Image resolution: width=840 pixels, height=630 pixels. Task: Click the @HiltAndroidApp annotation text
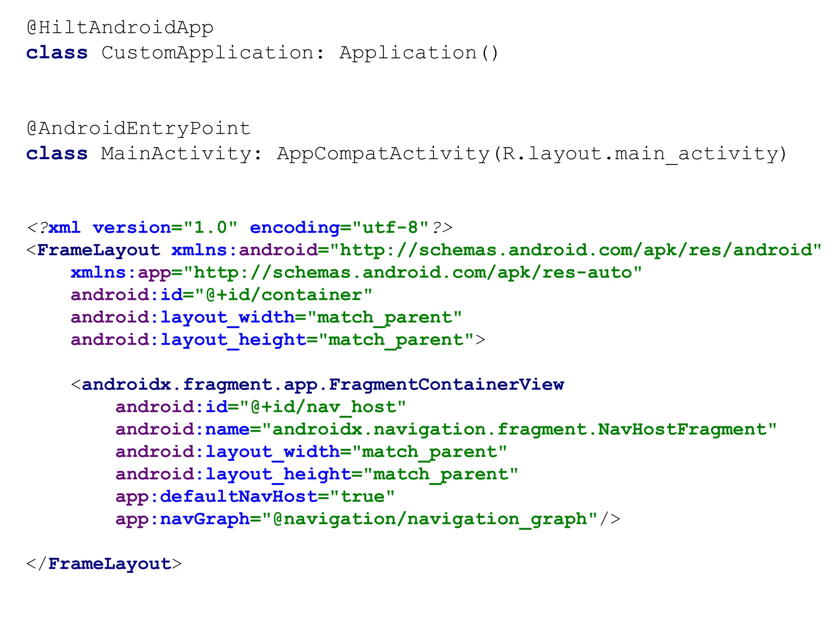(120, 28)
